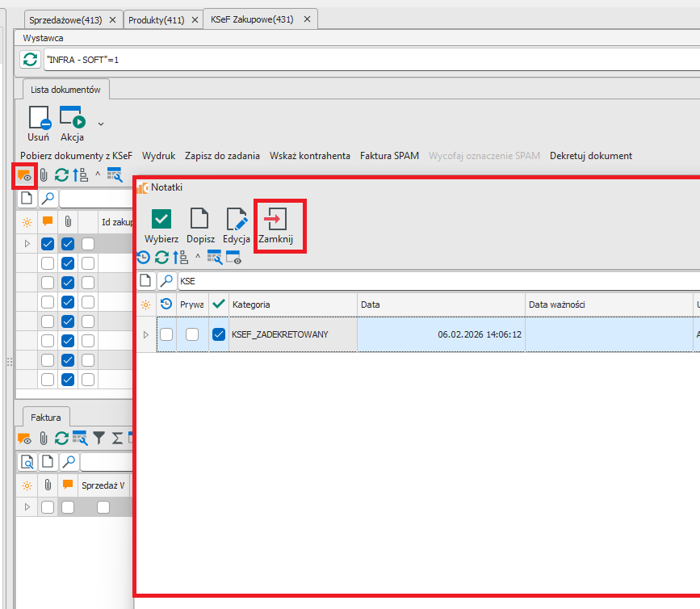
Task: Click Dopisz to add a new note
Action: 199,219
